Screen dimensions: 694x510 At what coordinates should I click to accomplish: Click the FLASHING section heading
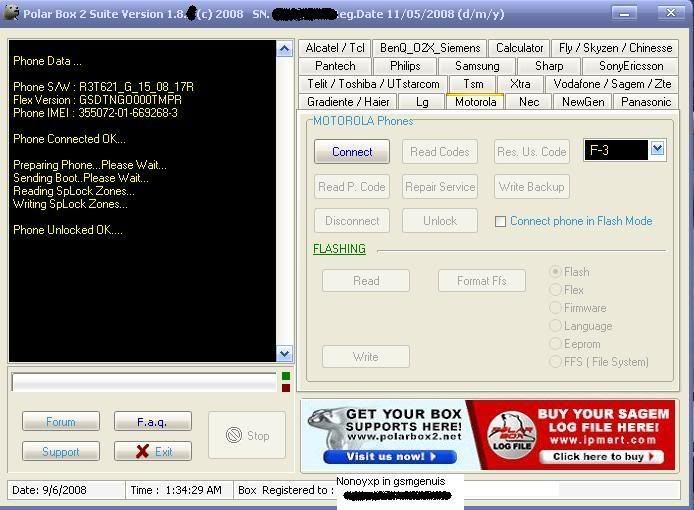[339, 249]
